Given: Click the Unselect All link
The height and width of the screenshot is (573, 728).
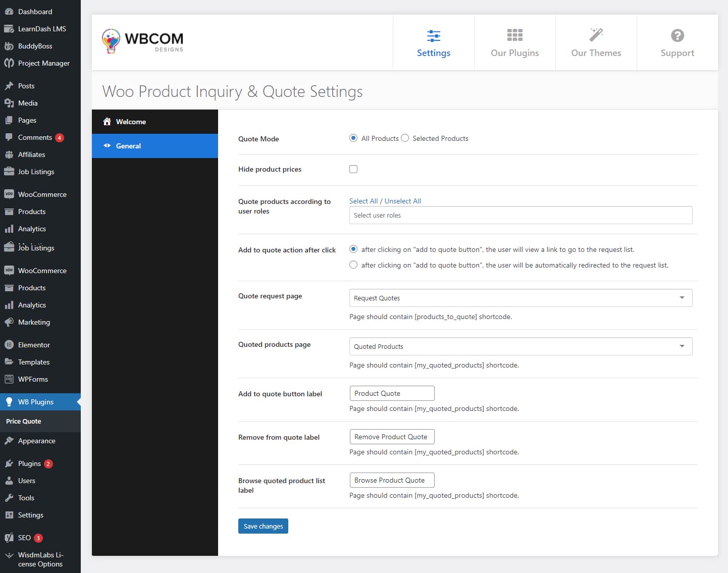Looking at the screenshot, I should 402,201.
